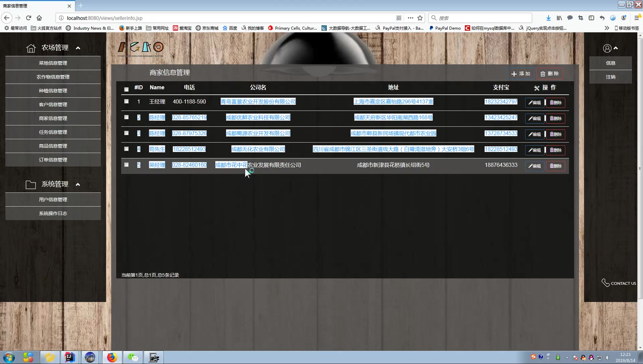Viewport: 643px width, 364px height.
Task: Open the library bookshelf icon
Action: 559,18
